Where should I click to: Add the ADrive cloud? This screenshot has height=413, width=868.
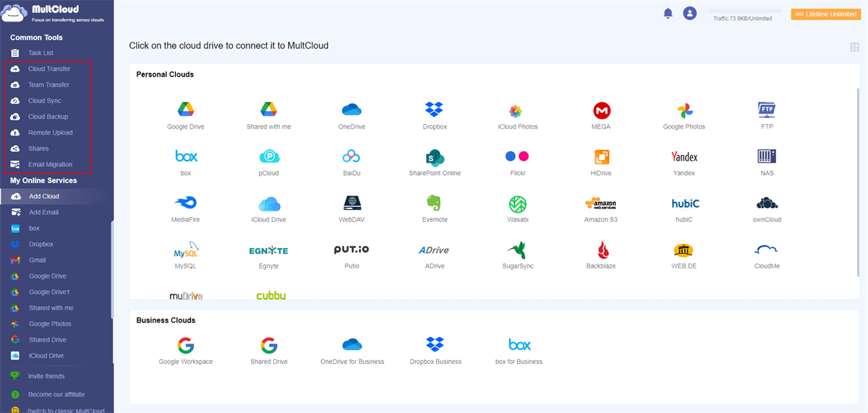(435, 250)
